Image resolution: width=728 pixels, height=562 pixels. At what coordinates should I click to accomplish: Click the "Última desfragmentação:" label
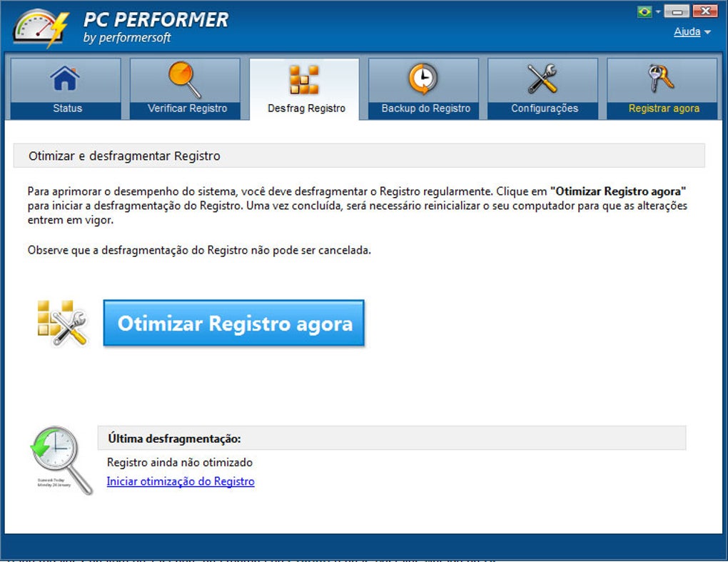coord(174,438)
